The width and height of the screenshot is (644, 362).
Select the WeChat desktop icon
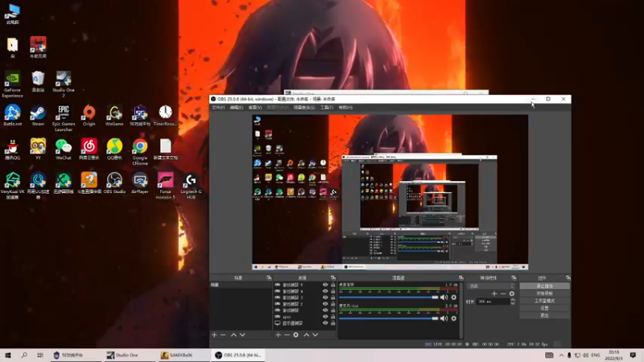[64, 149]
